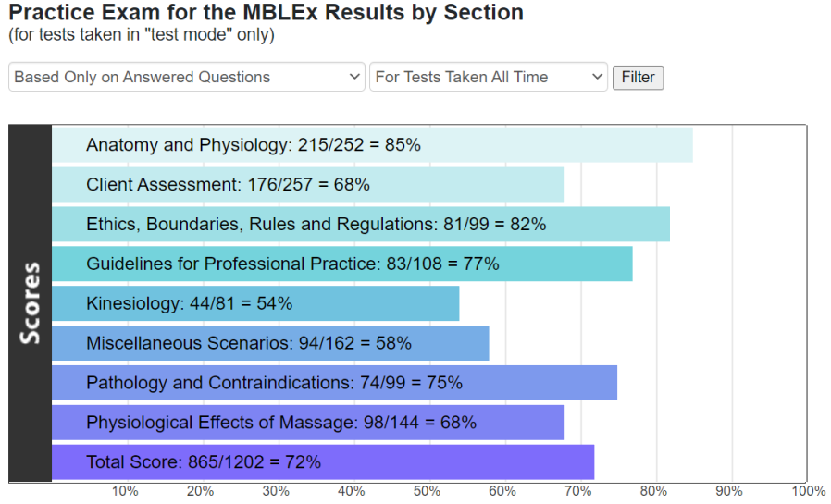Open the 'Based Only on Answered Questions' dropdown
The height and width of the screenshot is (504, 831).
click(x=187, y=77)
